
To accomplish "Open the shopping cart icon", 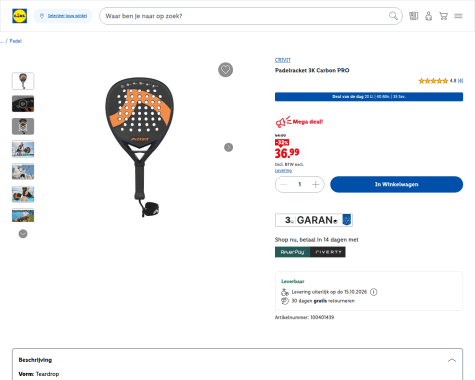I will pos(443,16).
